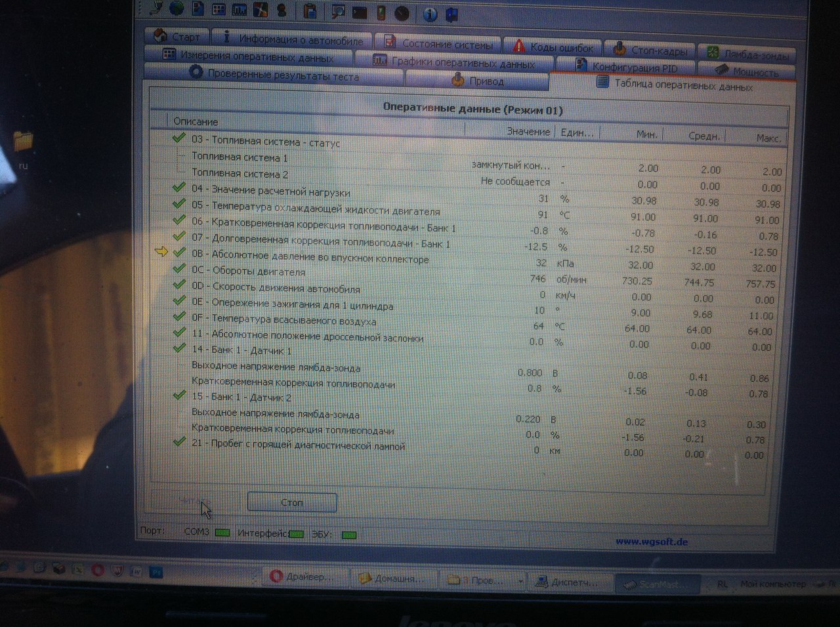
Task: Click the data grid icon in the toolbar
Action: pos(219,9)
